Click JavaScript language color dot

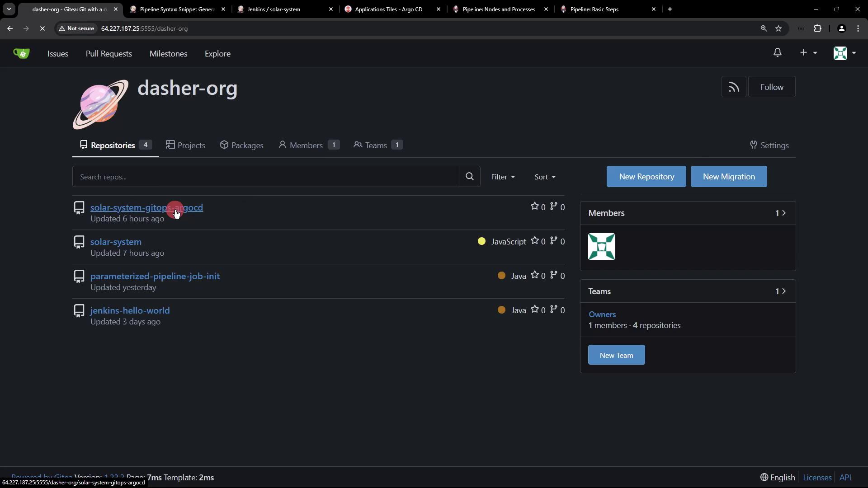(481, 241)
